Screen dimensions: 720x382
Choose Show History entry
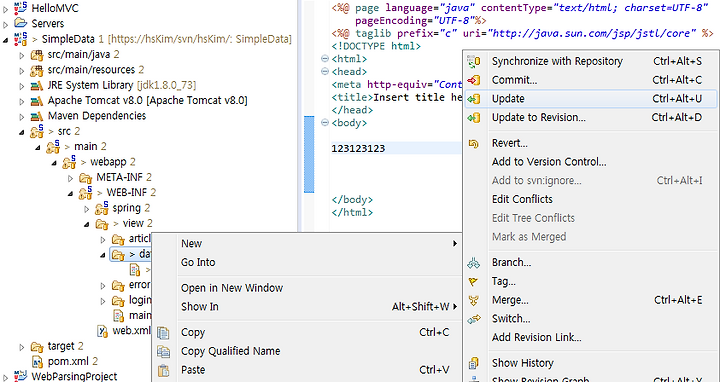point(591,363)
